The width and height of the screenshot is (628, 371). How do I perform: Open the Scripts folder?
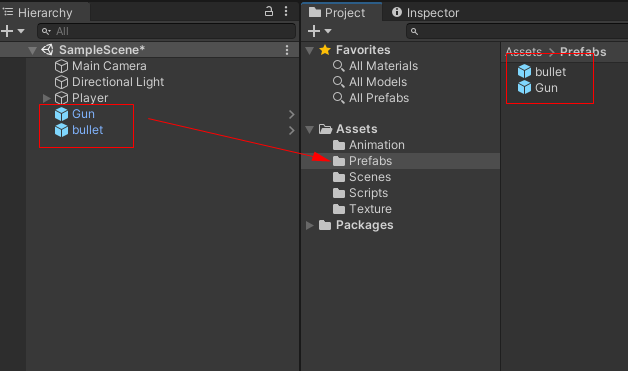(x=368, y=193)
